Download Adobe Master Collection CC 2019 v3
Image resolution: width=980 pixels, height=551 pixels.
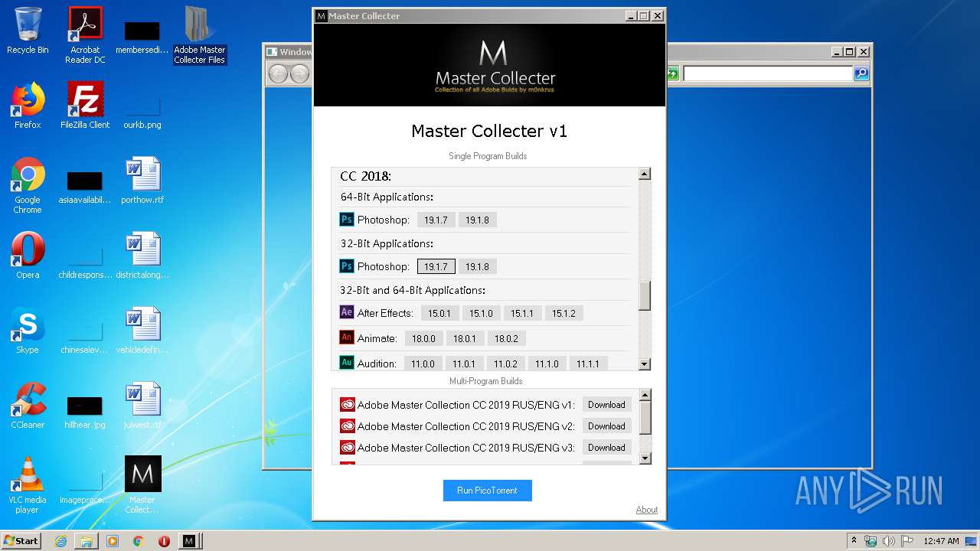coord(606,448)
